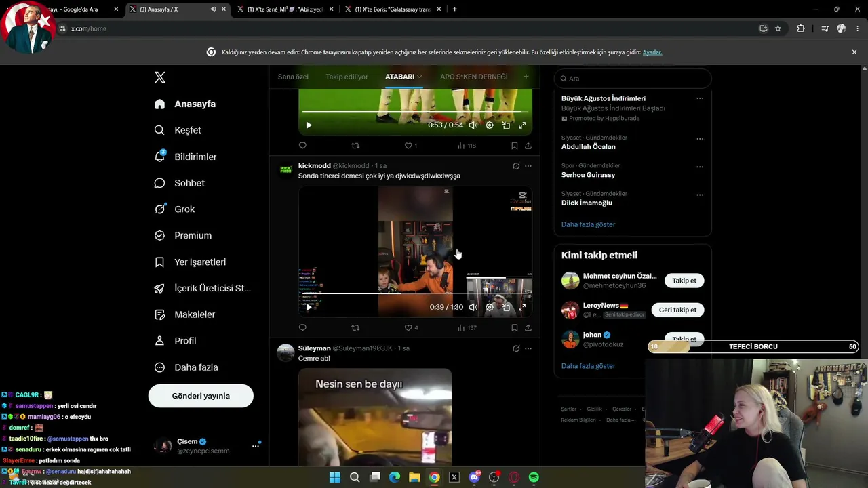Enter fullscreen on the 0:53 video

point(522,125)
